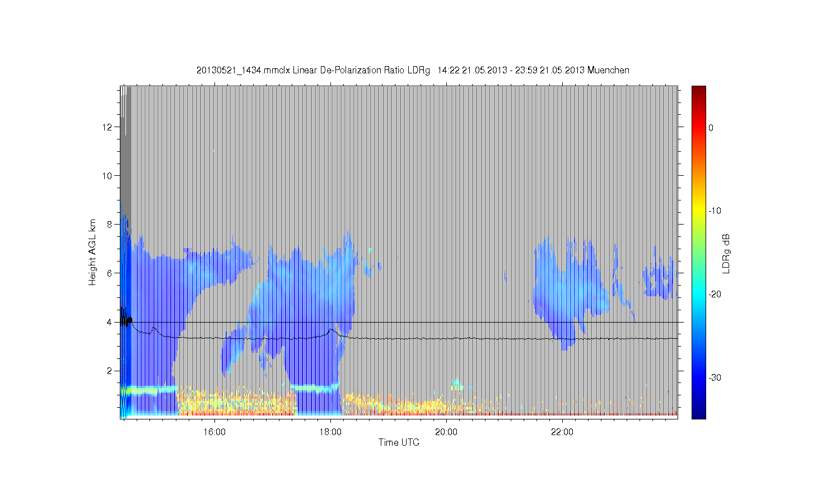840x504 pixels.
Task: Click the 20:00 time axis label
Action: coord(446,432)
